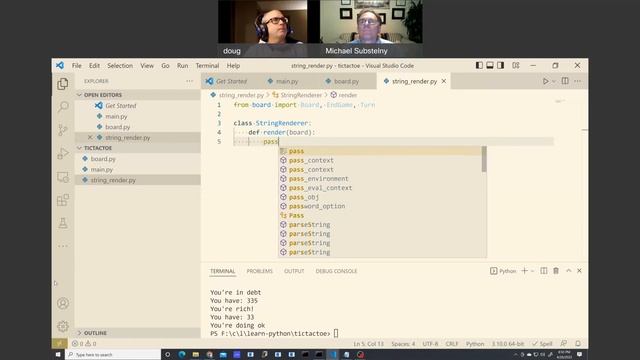The width and height of the screenshot is (640, 360).
Task: Close string_render.py in Open Editors list
Action: coord(90,137)
